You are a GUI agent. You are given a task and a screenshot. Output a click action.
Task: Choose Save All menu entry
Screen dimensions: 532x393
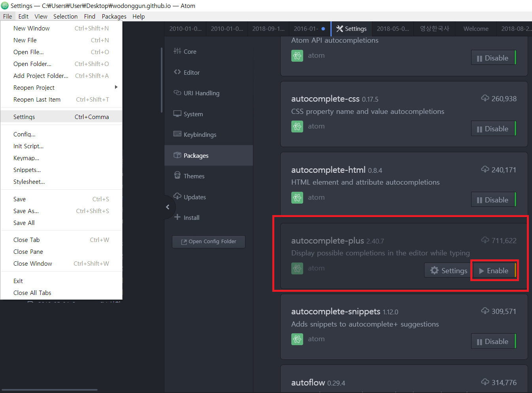pyautogui.click(x=61, y=223)
